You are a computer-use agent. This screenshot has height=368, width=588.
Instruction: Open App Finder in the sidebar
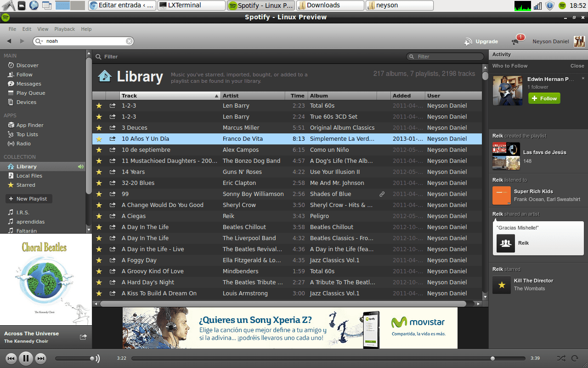(x=30, y=125)
